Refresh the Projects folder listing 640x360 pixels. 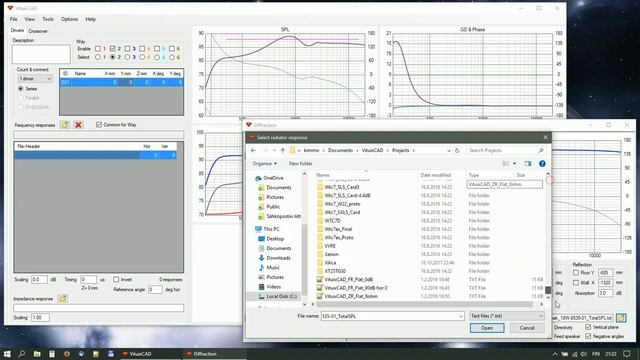pos(457,151)
